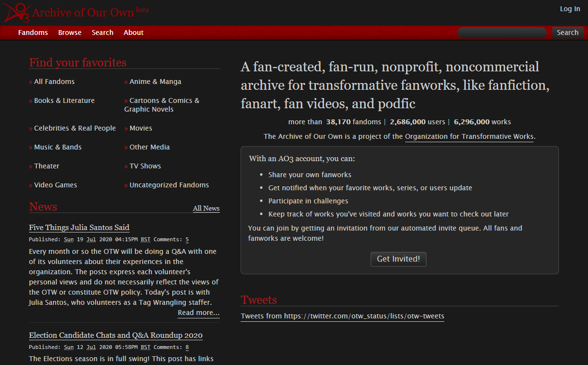The height and width of the screenshot is (365, 588).
Task: Click the 38,170 fandoms count text
Action: (x=354, y=122)
